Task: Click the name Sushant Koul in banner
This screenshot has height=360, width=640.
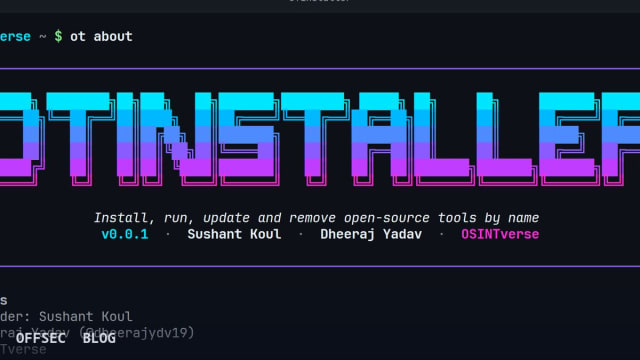Action: [x=234, y=234]
